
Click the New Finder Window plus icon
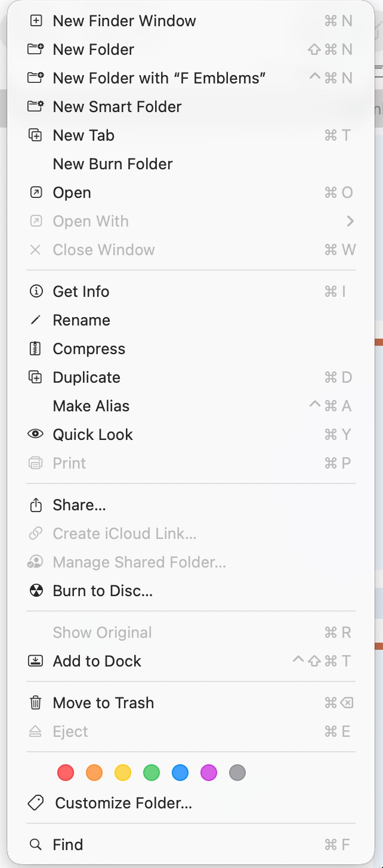(x=36, y=21)
